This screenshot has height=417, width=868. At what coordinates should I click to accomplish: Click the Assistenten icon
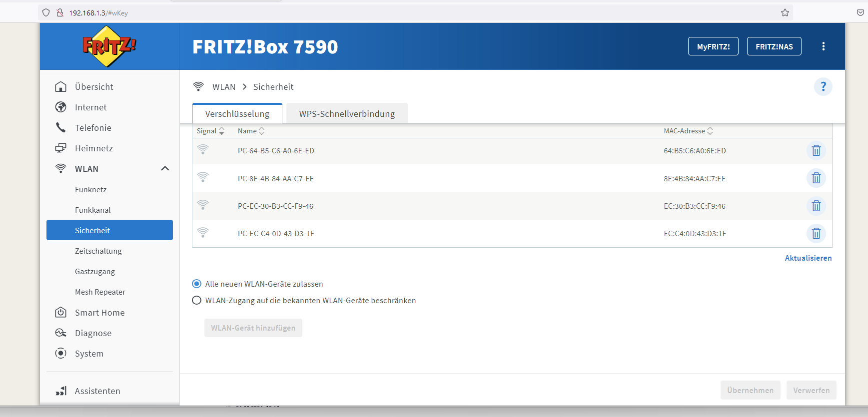click(60, 391)
